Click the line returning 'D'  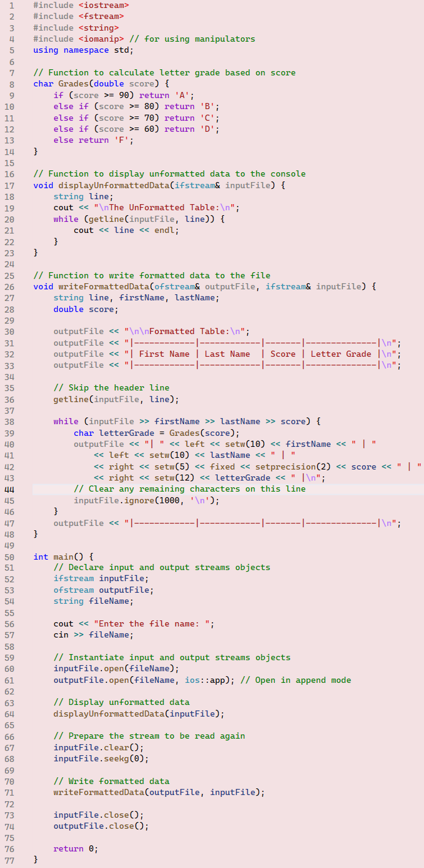click(x=136, y=129)
